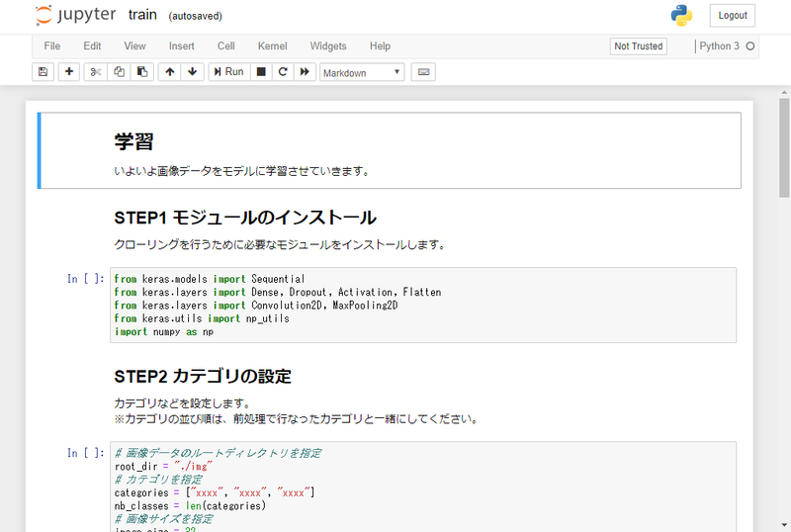Click the vertical scrollbar thumb
Screen dimensions: 791x532
click(x=784, y=148)
